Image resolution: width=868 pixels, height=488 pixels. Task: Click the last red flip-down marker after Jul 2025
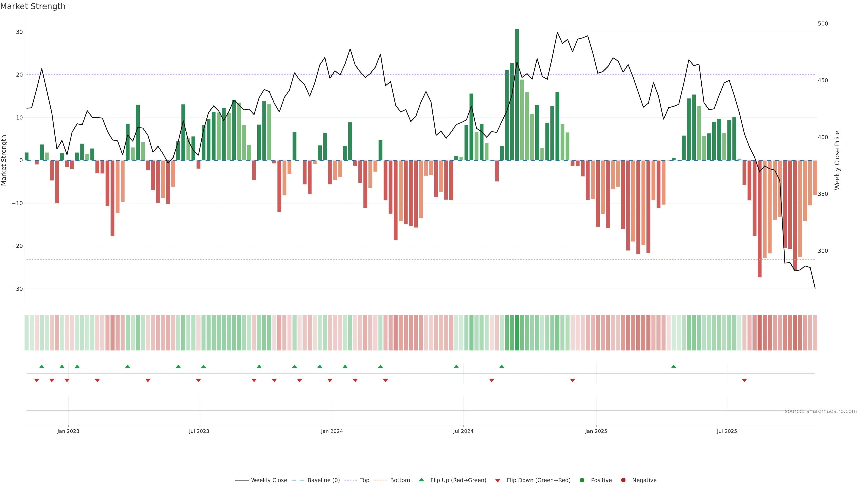tap(744, 380)
